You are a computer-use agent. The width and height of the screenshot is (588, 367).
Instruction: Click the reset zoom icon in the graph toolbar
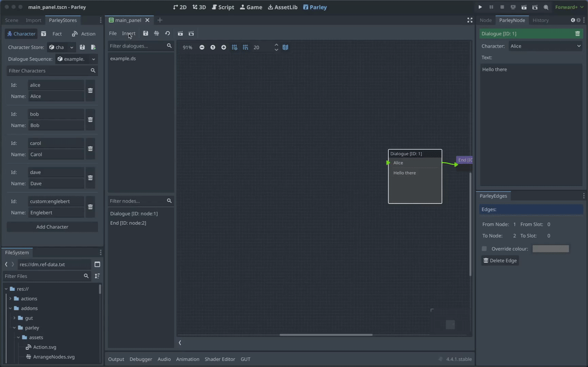point(213,47)
